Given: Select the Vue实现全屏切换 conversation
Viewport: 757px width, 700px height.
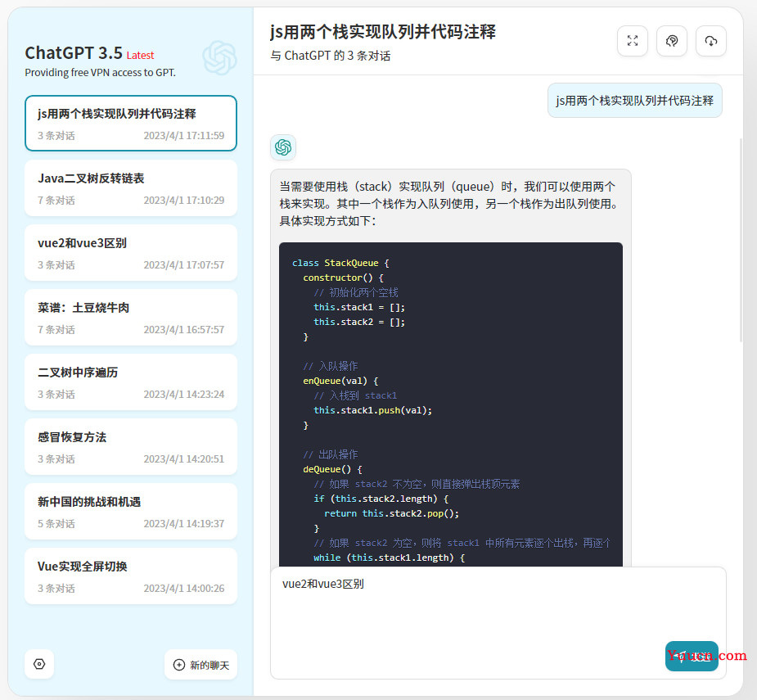Looking at the screenshot, I should [131, 576].
